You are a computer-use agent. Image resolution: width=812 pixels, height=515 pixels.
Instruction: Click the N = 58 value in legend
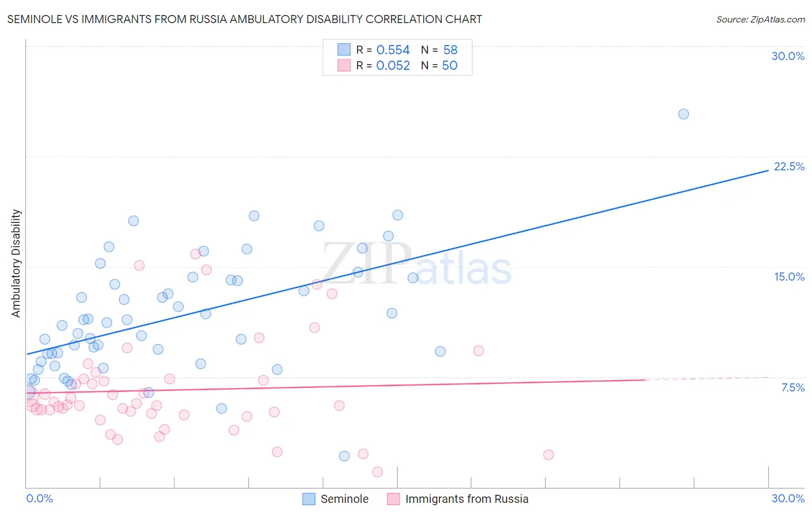point(439,50)
